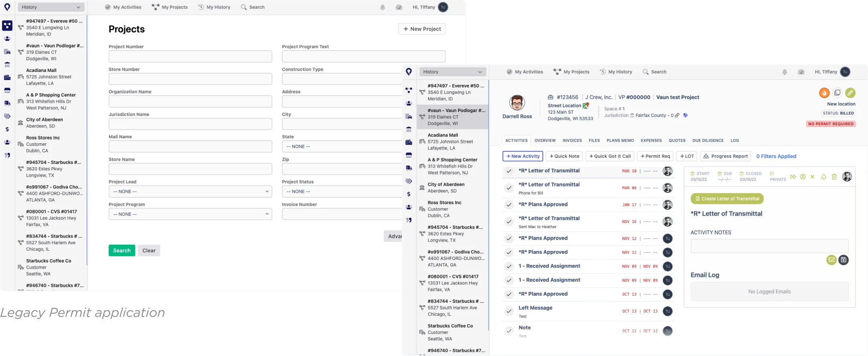Screen dimensions: 868x356
Task: Click the pencil edit project icon
Action: point(850,93)
